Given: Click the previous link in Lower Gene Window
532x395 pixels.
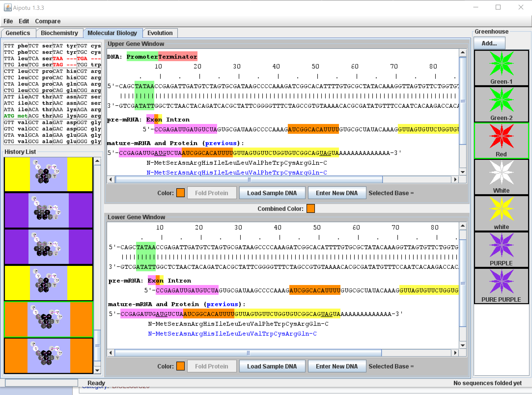Looking at the screenshot, I should pos(222,304).
